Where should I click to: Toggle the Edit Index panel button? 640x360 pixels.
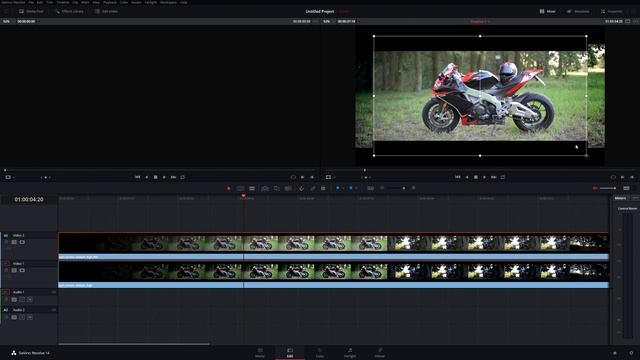tap(106, 11)
